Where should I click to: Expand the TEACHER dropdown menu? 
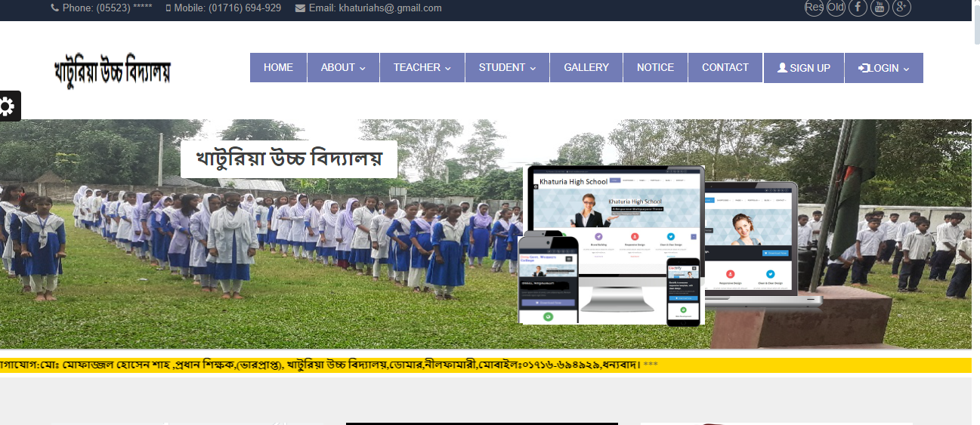422,68
